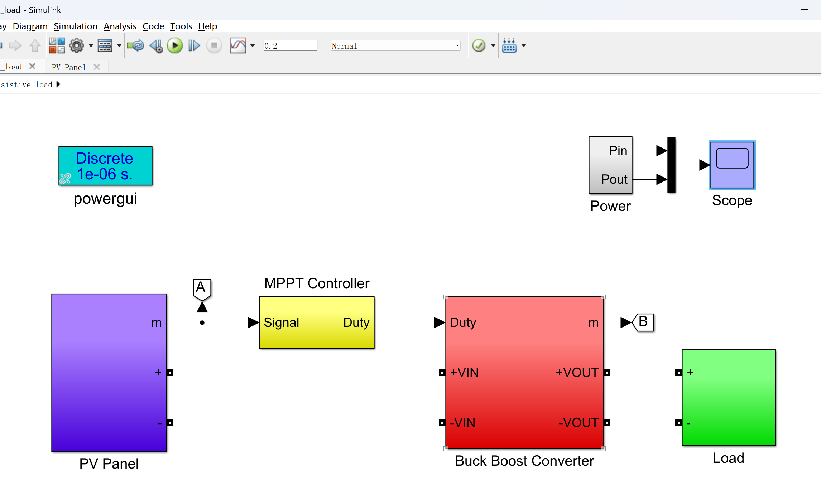Expand the Build Model dropdown arrow

click(x=524, y=45)
